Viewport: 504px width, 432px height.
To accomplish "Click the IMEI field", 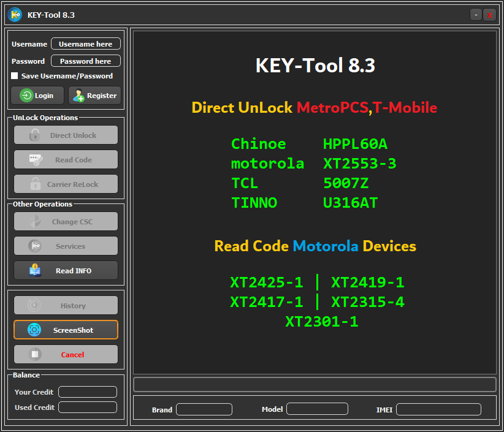I will pyautogui.click(x=439, y=409).
